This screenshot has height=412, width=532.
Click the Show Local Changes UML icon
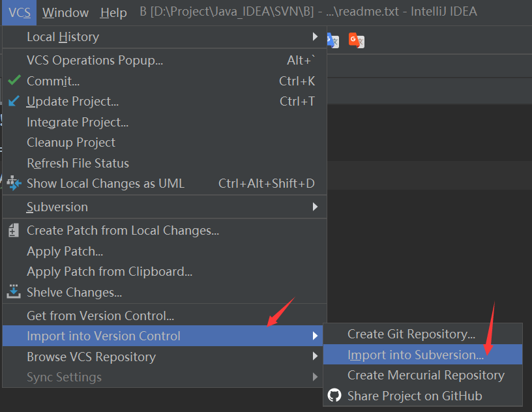[14, 184]
